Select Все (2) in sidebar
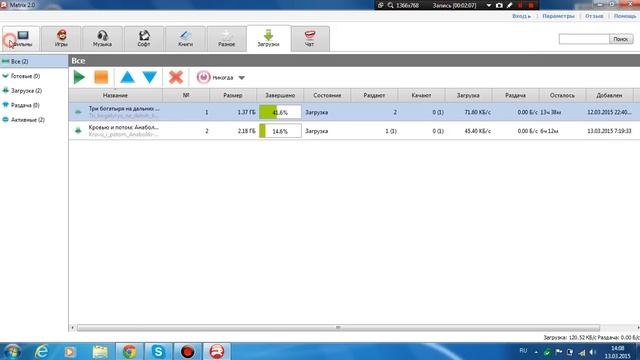Viewport: 640px width, 360px height. 34,61
